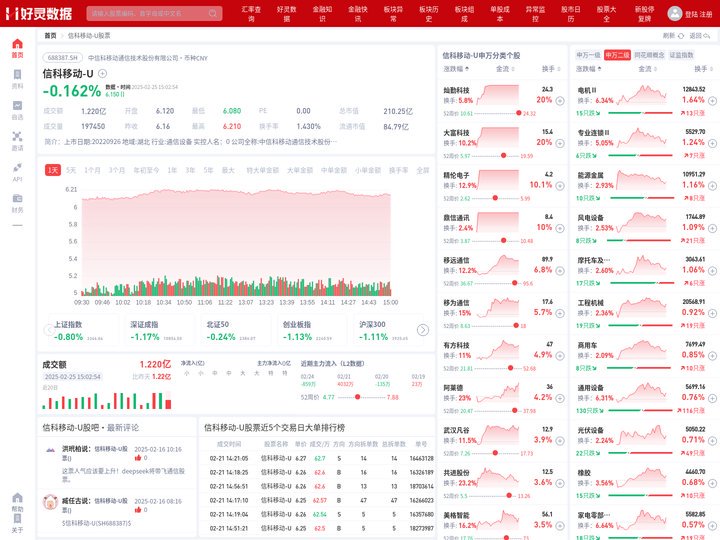The width and height of the screenshot is (720, 540).
Task: Click the 52-week price marker for 信科移动-U
Action: click(x=357, y=397)
